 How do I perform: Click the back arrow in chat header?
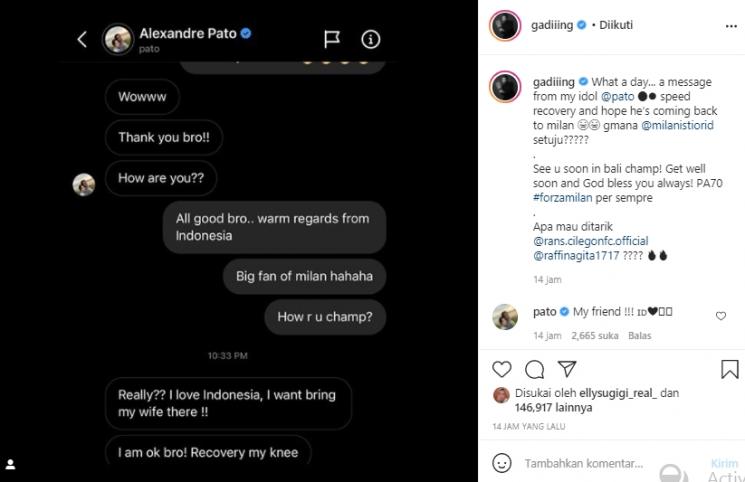(83, 39)
